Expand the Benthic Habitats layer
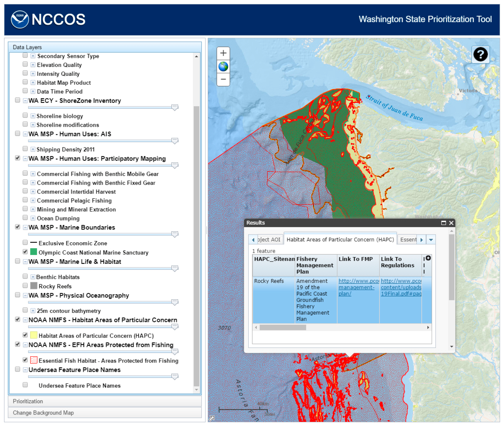504x427 pixels. 33,277
